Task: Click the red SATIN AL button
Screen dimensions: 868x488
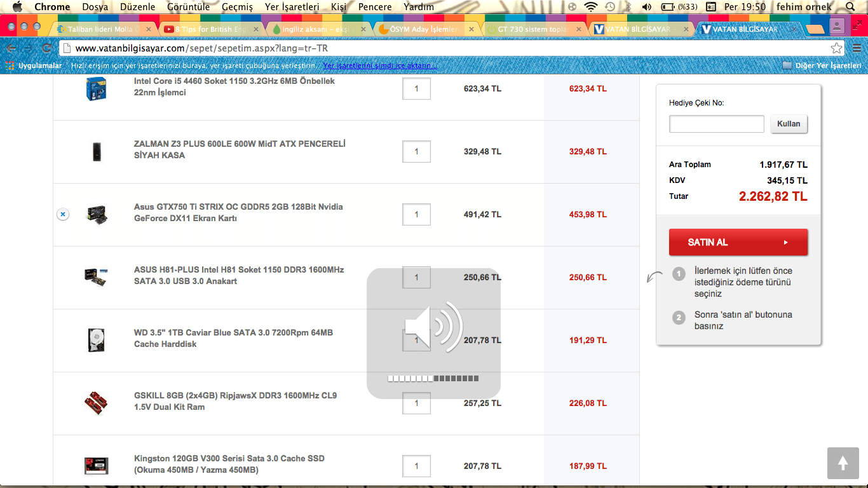Action: pyautogui.click(x=738, y=242)
